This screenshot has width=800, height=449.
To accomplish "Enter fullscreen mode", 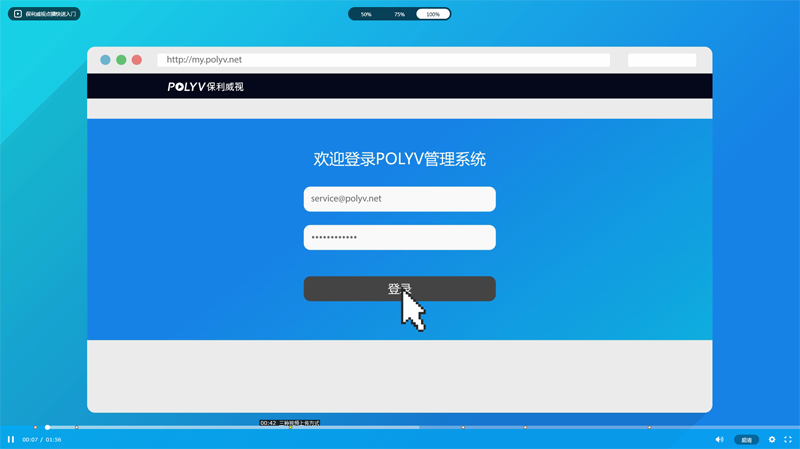I will pyautogui.click(x=788, y=440).
